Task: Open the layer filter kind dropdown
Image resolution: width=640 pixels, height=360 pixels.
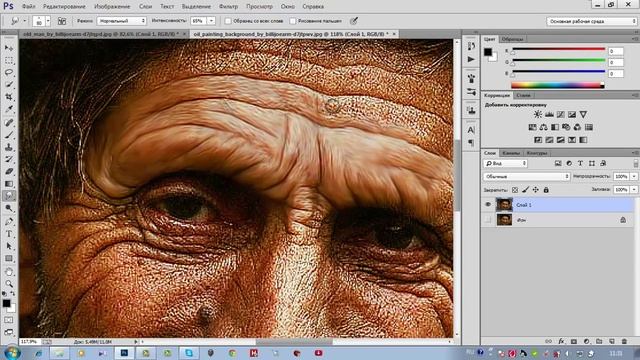Action: pyautogui.click(x=506, y=163)
